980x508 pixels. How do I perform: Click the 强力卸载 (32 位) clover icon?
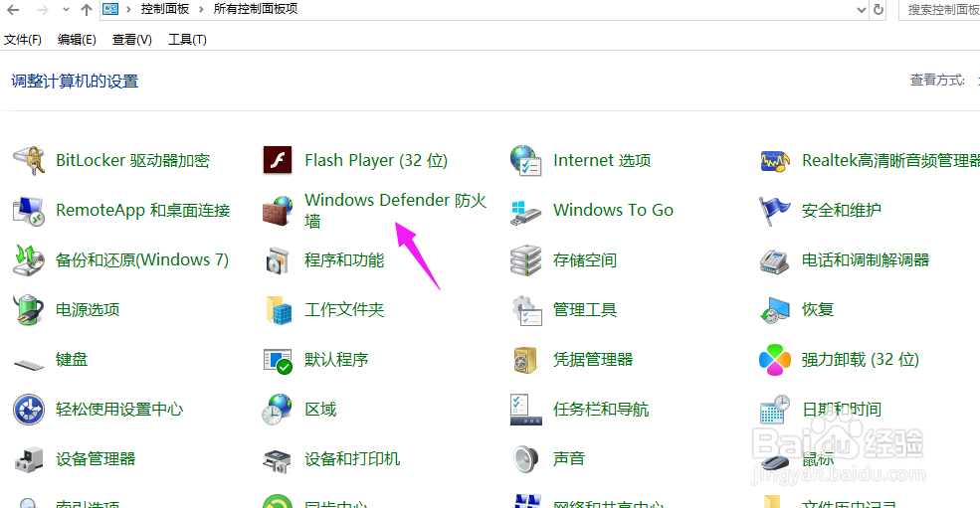(x=775, y=360)
